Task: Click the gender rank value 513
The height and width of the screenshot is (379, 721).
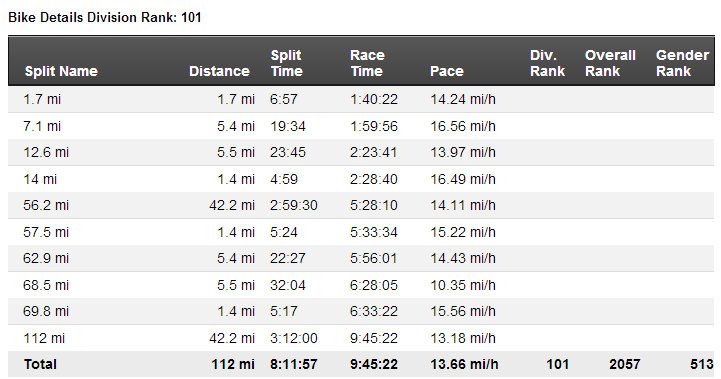Action: pyautogui.click(x=702, y=364)
